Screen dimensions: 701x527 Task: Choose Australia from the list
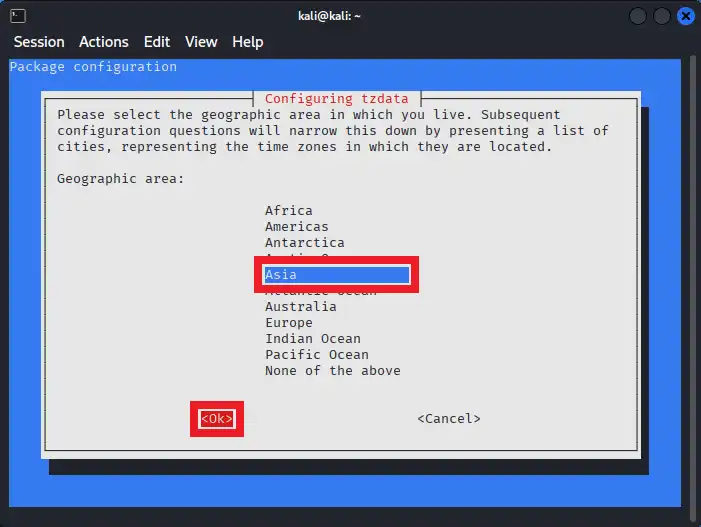(301, 307)
